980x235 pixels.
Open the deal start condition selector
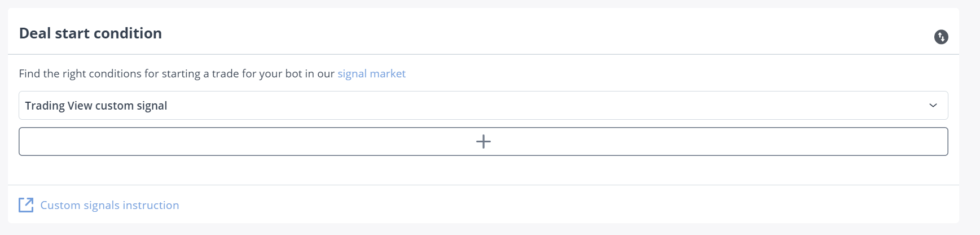tap(483, 106)
